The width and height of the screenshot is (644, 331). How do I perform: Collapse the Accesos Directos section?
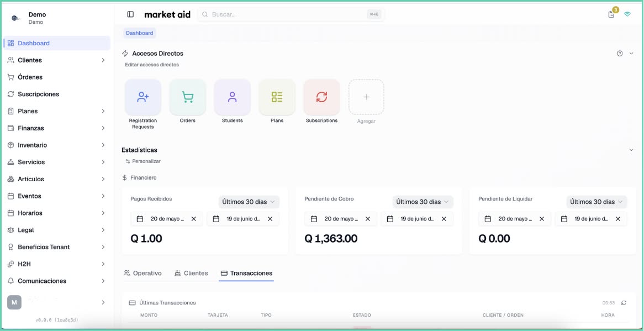pos(631,54)
